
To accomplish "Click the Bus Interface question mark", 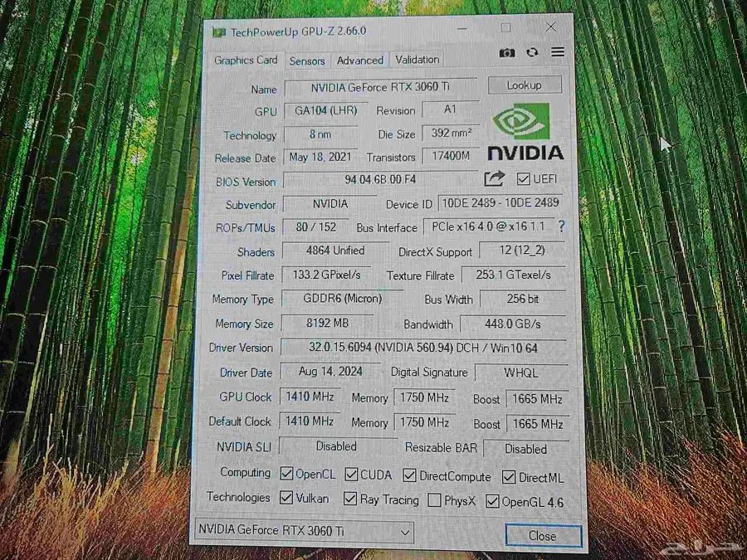I will [562, 226].
